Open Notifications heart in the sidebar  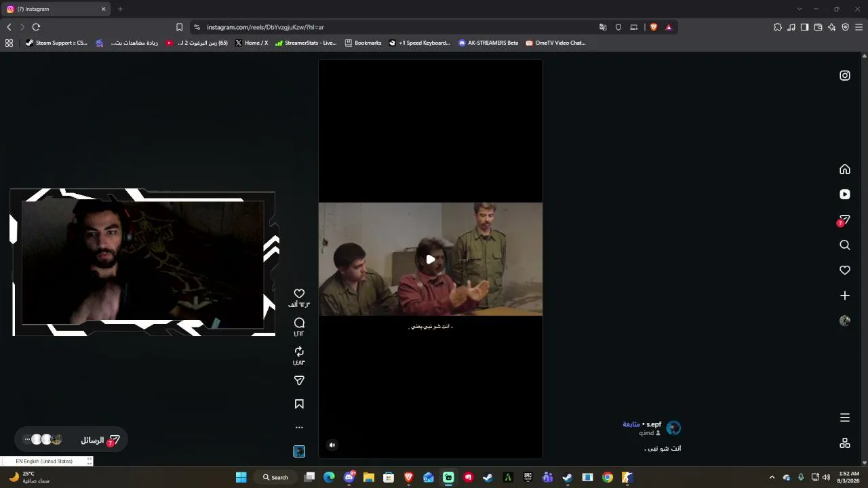coord(845,270)
